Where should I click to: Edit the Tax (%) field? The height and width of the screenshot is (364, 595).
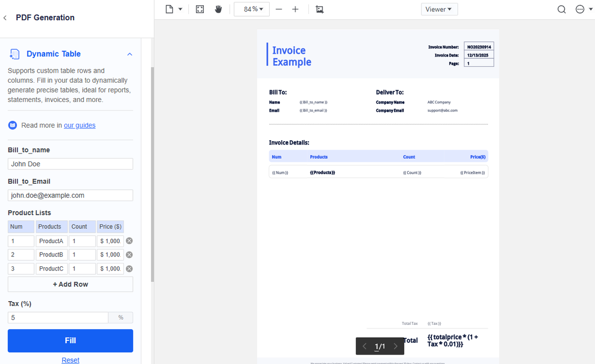point(58,318)
